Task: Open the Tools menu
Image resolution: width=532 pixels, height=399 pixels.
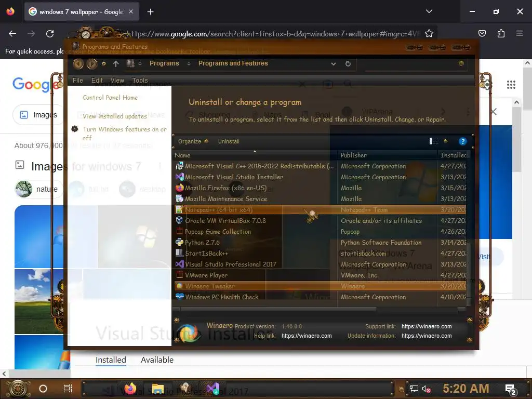Action: [140, 81]
